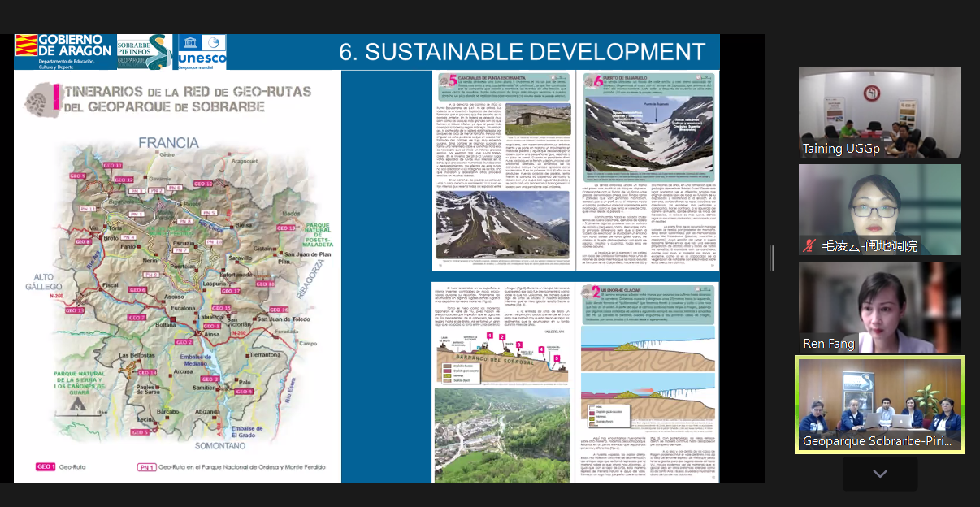This screenshot has width=980, height=507.
Task: Click the "6. SUSTAINABLE DEVELOPMENT" slide title
Action: tap(522, 52)
